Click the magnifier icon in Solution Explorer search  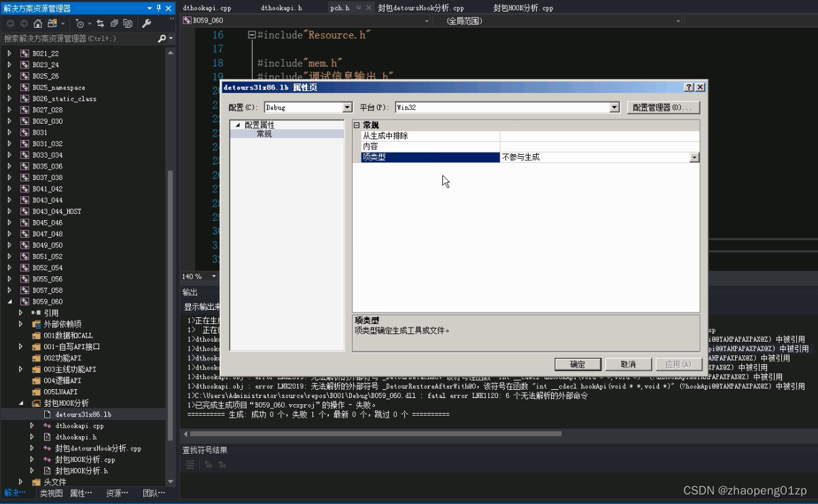pyautogui.click(x=162, y=39)
